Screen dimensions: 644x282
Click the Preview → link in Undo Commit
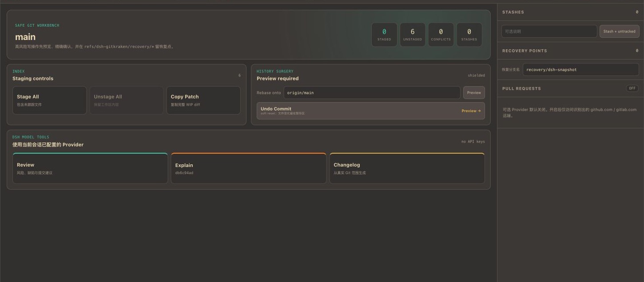coord(471,111)
